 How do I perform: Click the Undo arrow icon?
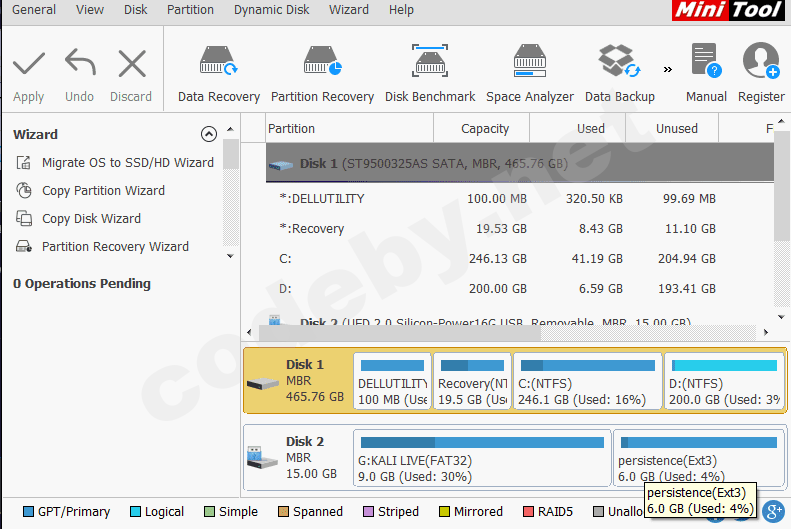pyautogui.click(x=80, y=63)
